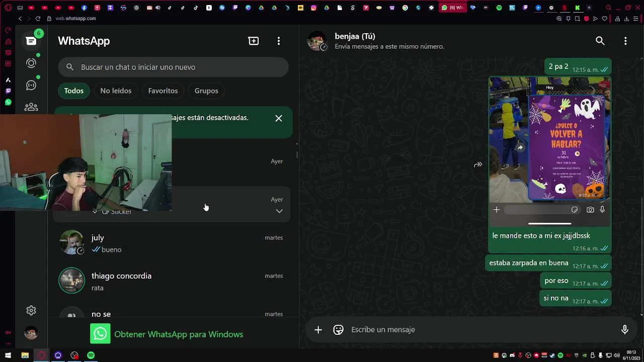Open the taskbar clock showing 00:13
This screenshot has height=362, width=644.
(x=631, y=355)
